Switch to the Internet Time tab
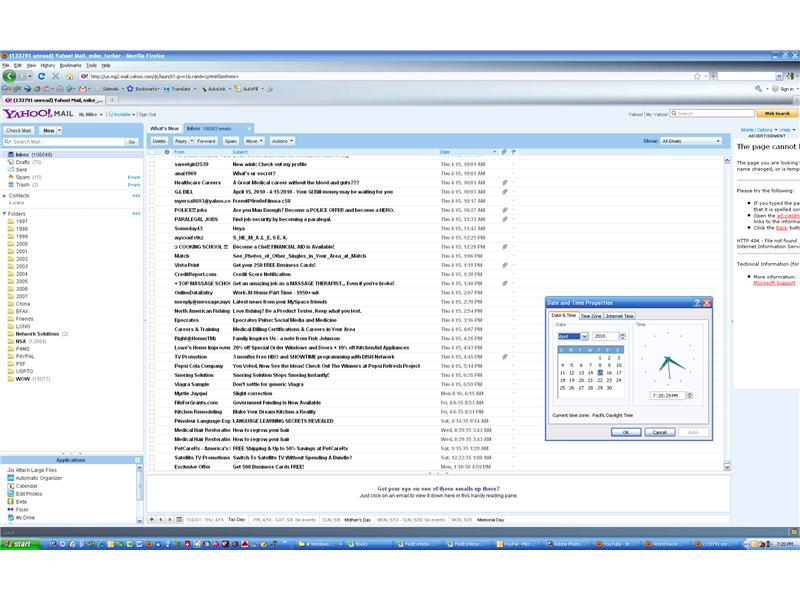 619,316
